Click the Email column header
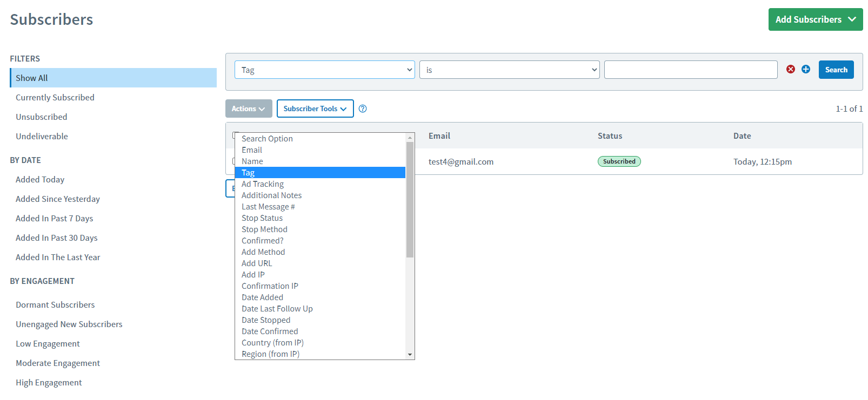Screen dimensions: 868x400 pos(439,136)
